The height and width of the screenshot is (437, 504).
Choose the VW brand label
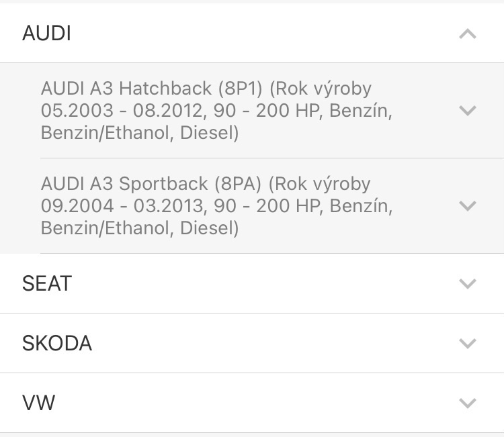tap(38, 403)
